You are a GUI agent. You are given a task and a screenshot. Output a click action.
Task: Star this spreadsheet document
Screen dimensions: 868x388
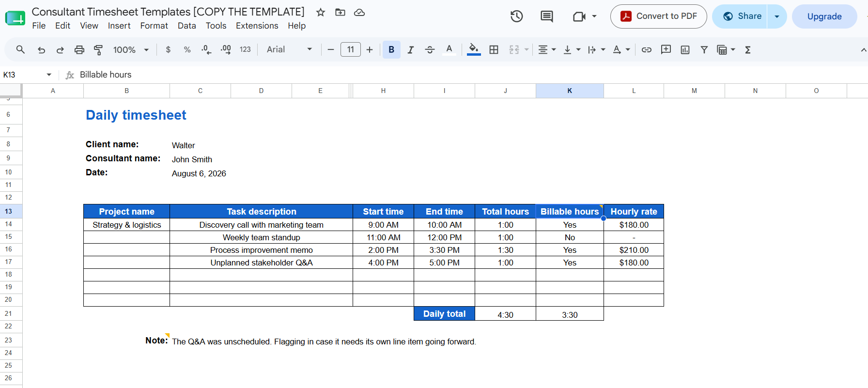pyautogui.click(x=321, y=13)
